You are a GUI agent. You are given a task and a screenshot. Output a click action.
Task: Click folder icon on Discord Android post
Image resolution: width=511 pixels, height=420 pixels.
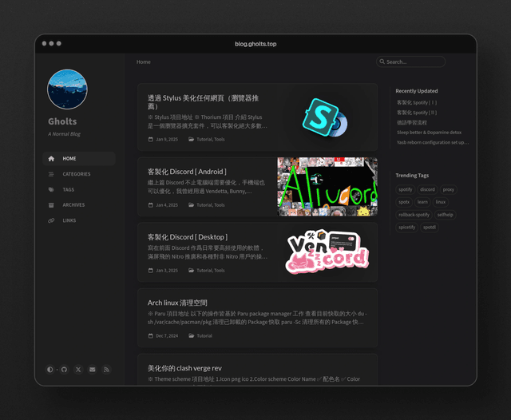[192, 205]
